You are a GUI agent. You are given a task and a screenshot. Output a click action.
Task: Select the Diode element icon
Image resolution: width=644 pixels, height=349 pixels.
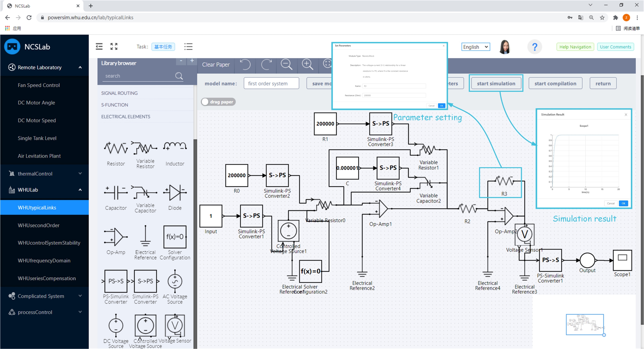[175, 193]
